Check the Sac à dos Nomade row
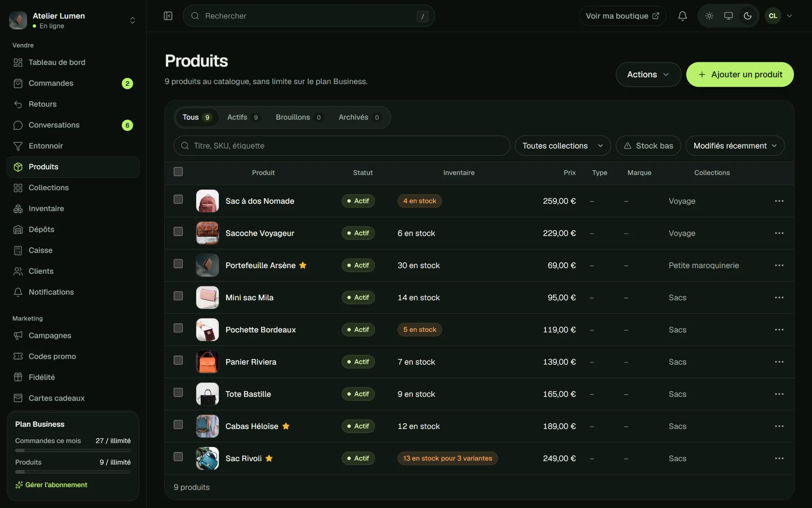 178,199
